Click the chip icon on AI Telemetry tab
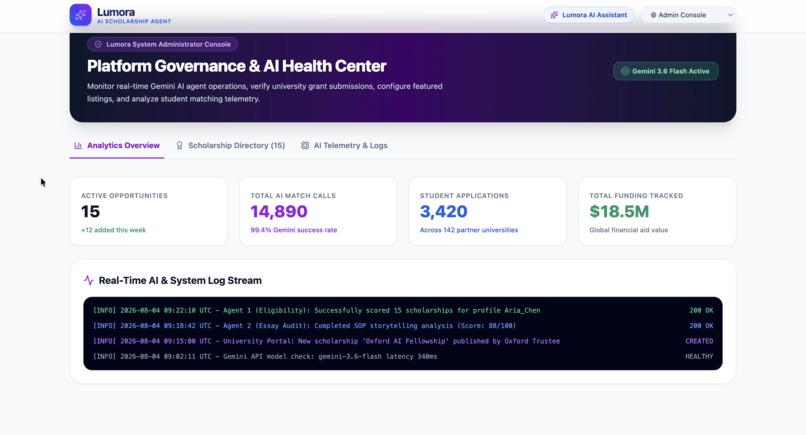This screenshot has width=806, height=435. (305, 146)
